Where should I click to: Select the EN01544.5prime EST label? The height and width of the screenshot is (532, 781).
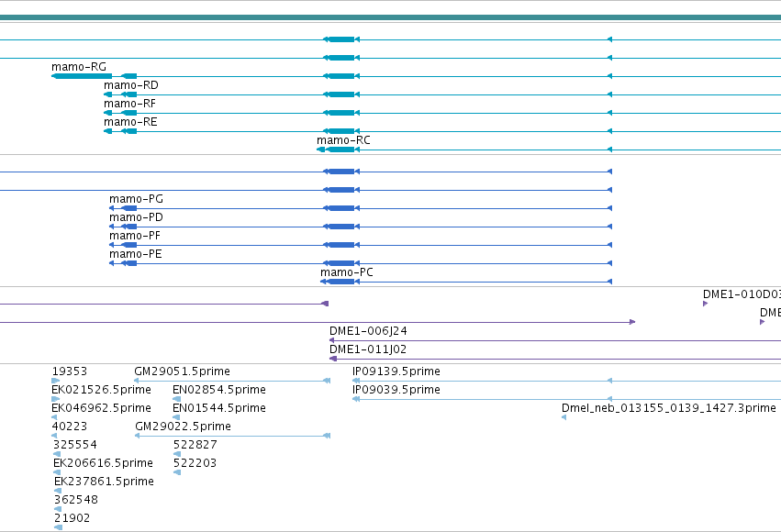point(219,408)
